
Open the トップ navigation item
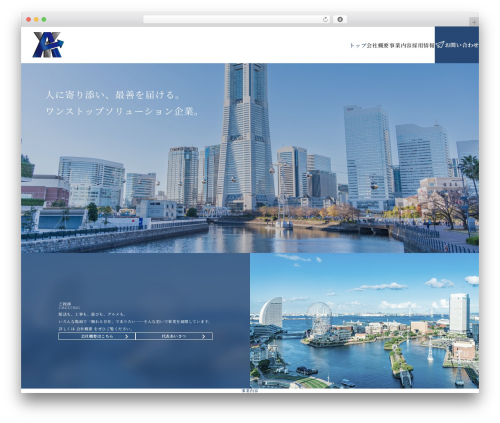click(358, 45)
